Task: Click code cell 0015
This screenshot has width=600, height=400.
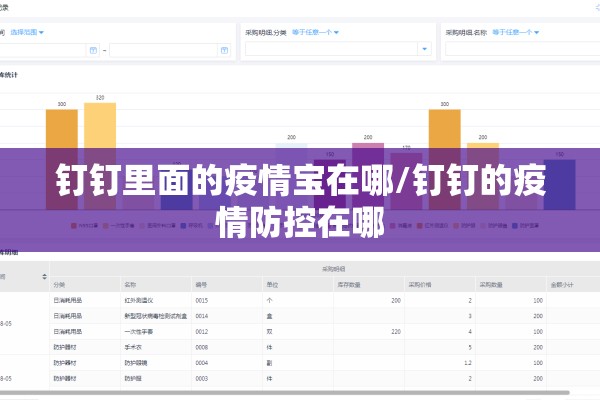Action: coord(202,300)
